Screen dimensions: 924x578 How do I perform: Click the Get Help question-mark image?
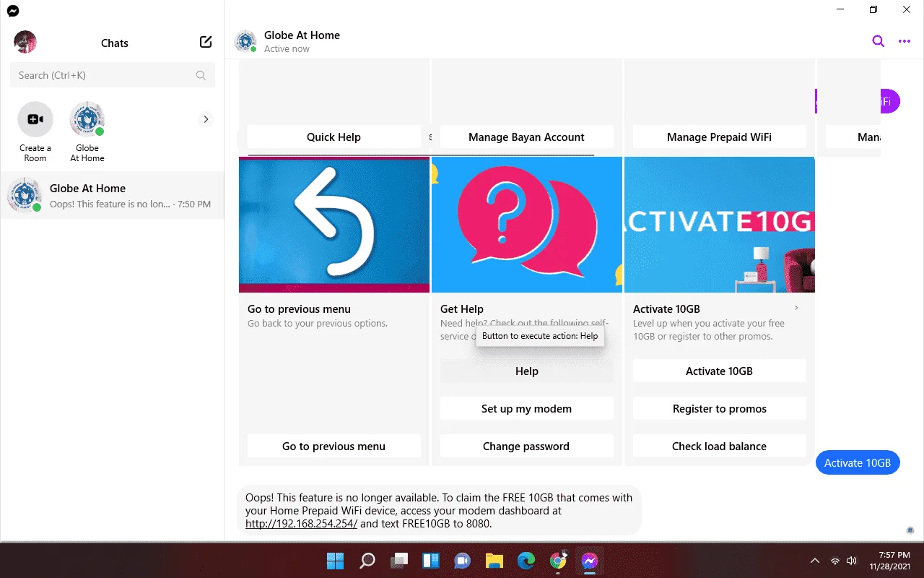click(x=527, y=225)
